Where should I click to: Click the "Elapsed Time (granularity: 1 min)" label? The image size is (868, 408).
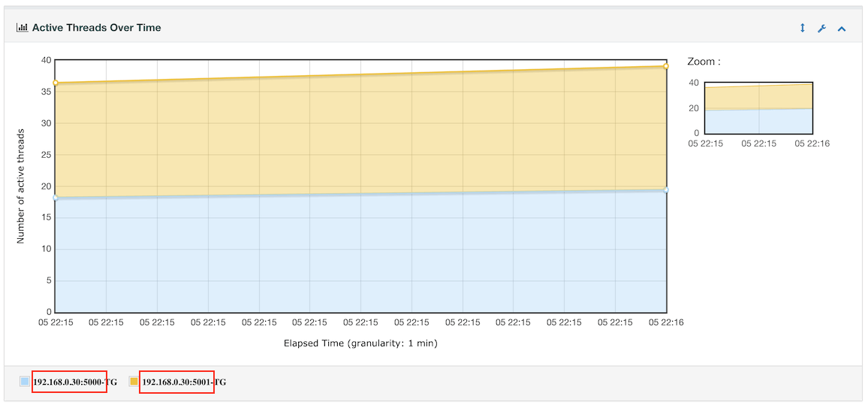(360, 343)
